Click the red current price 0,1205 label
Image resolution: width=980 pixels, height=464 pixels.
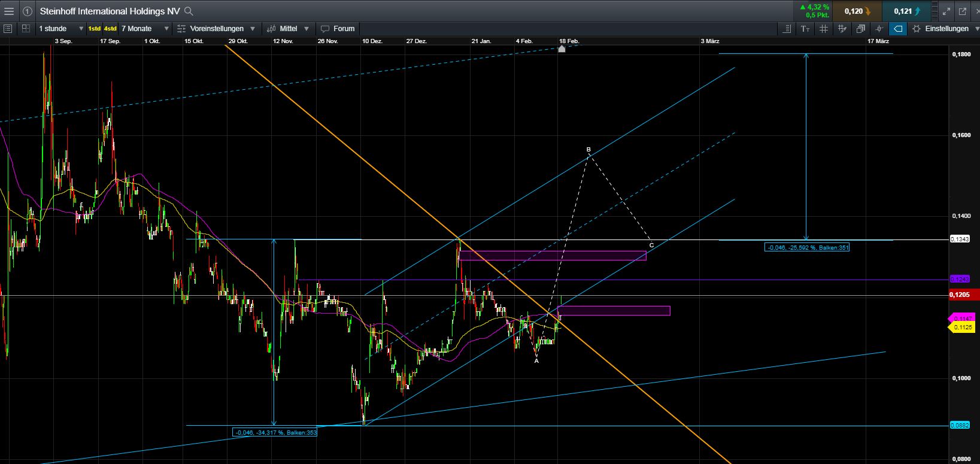[964, 294]
